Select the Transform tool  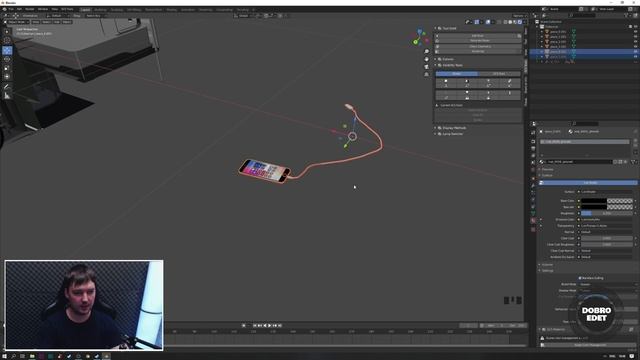[7, 76]
